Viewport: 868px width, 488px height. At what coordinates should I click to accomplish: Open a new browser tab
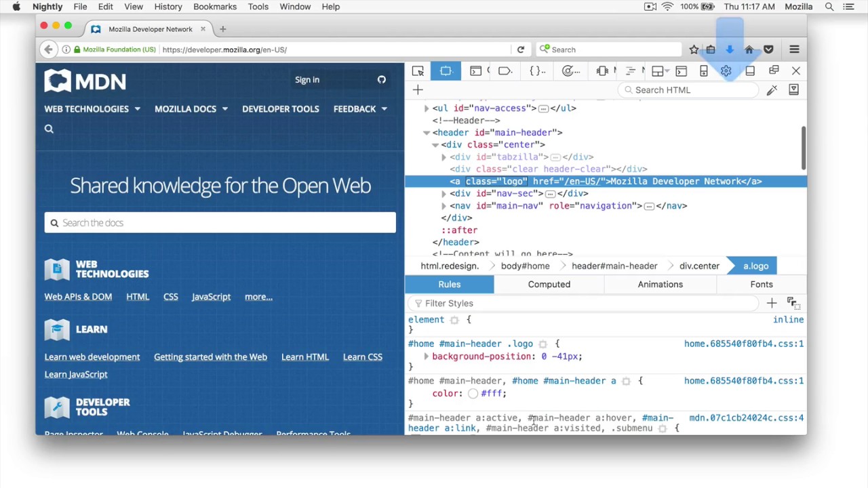click(x=222, y=29)
